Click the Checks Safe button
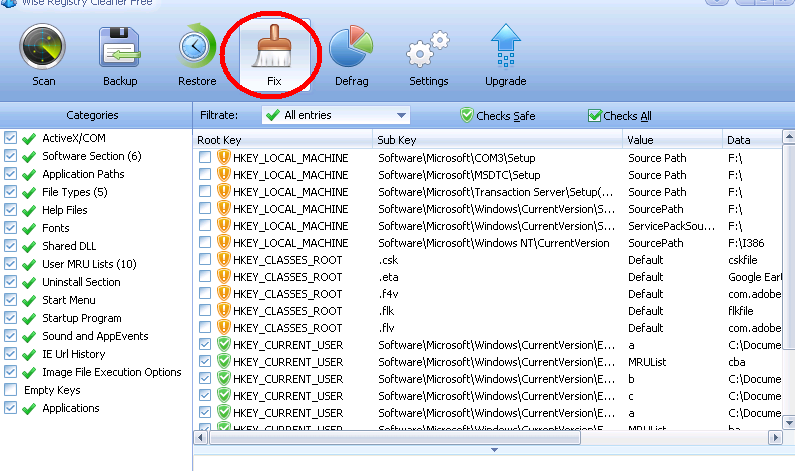 [497, 116]
